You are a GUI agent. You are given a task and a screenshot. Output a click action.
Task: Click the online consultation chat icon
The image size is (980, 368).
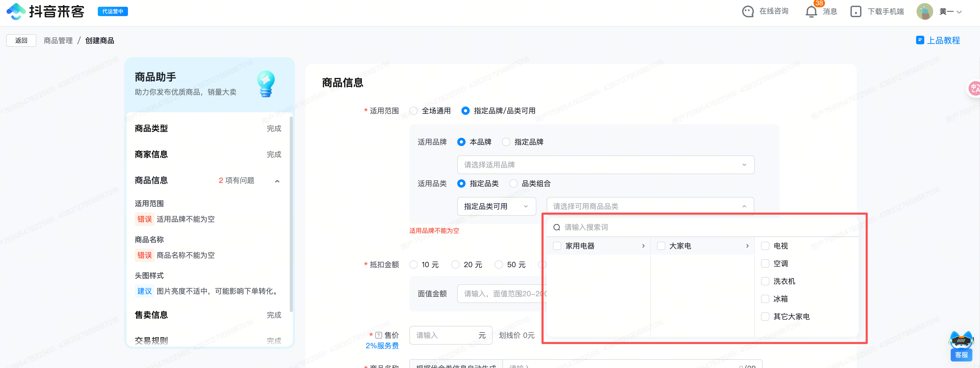click(x=747, y=11)
